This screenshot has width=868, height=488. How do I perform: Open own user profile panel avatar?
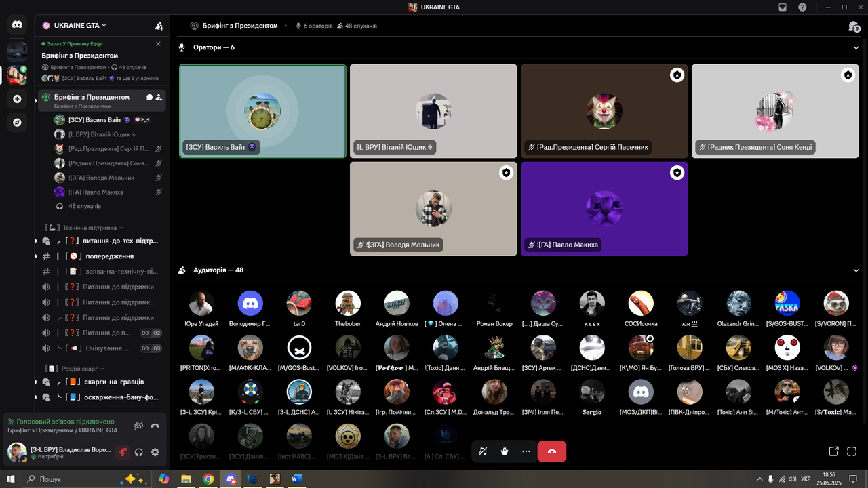pos(17,452)
